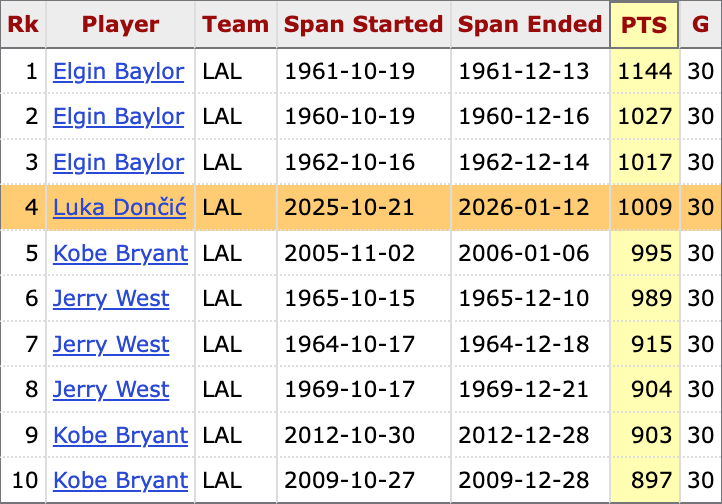Viewport: 722px width, 504px height.
Task: Sort by the Player column header
Action: pyautogui.click(x=120, y=25)
